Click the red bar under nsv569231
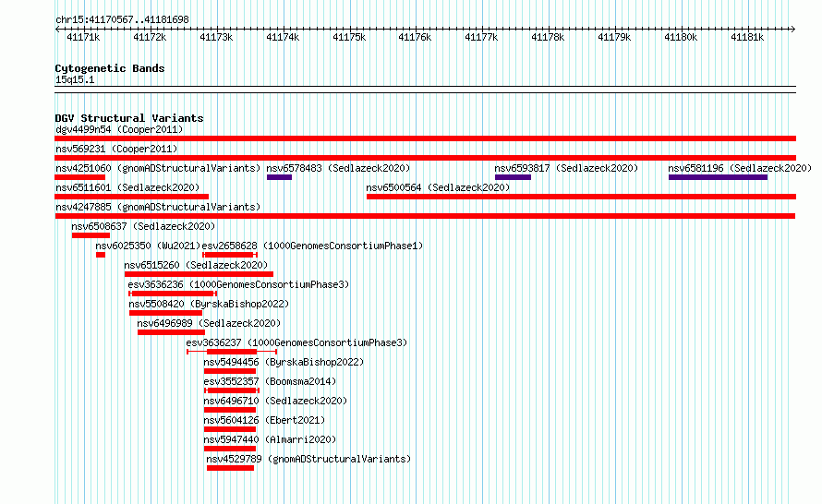 pyautogui.click(x=425, y=158)
